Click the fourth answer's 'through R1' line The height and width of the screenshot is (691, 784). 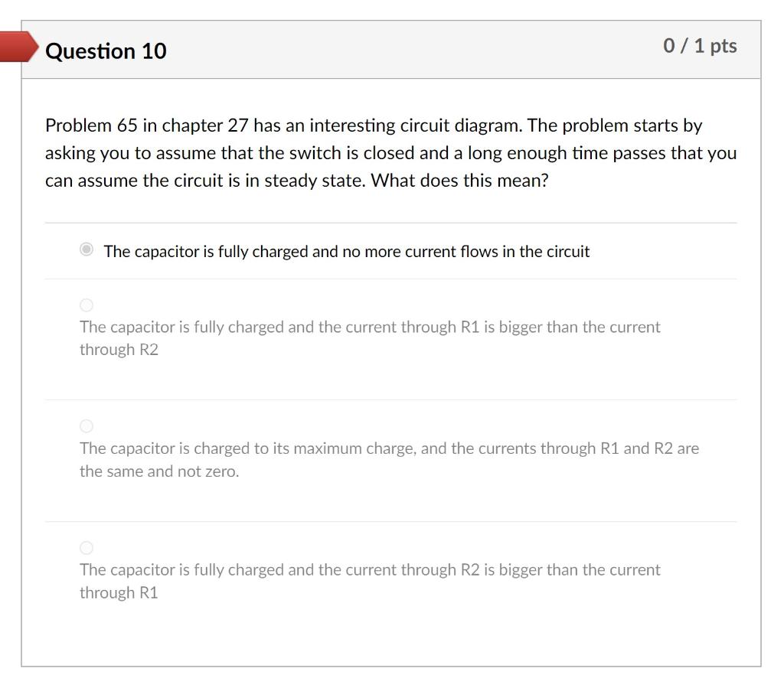click(x=119, y=592)
